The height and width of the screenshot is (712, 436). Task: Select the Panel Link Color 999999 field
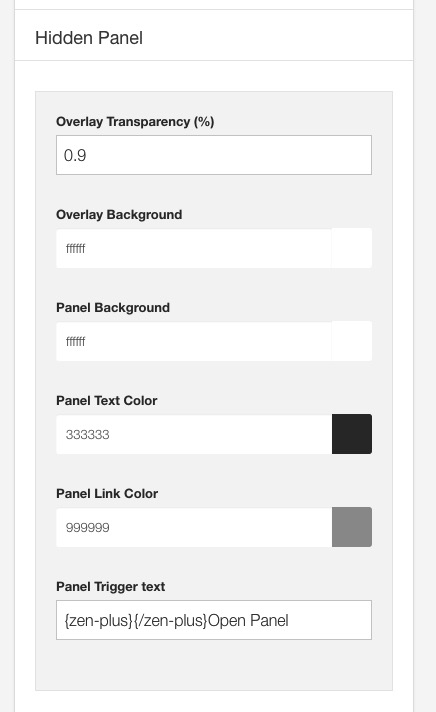(194, 527)
